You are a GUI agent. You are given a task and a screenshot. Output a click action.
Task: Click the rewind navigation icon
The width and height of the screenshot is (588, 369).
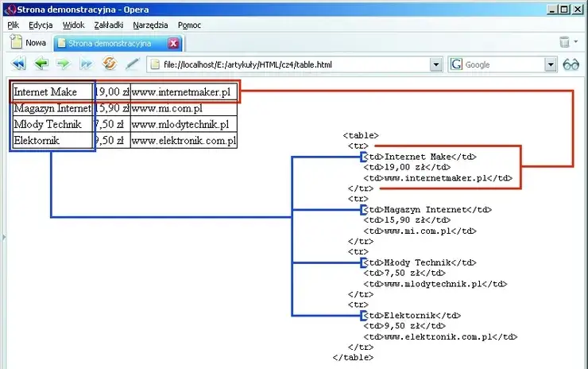pyautogui.click(x=18, y=64)
